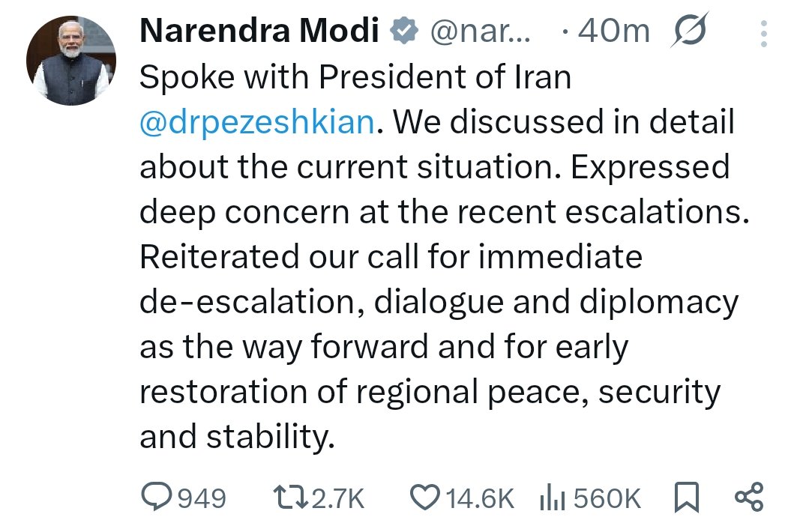Click the 2.7K reposts count

[x=337, y=498]
